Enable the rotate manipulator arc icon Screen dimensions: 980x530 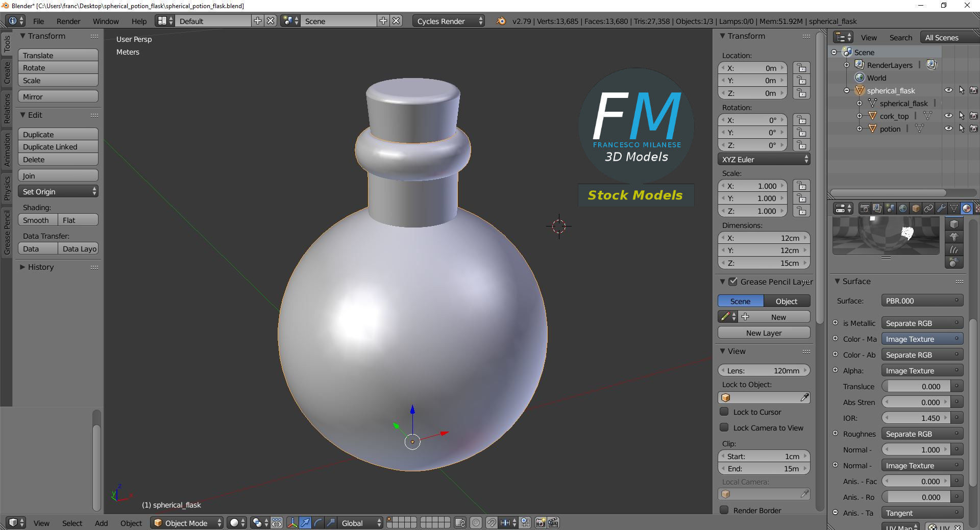318,523
